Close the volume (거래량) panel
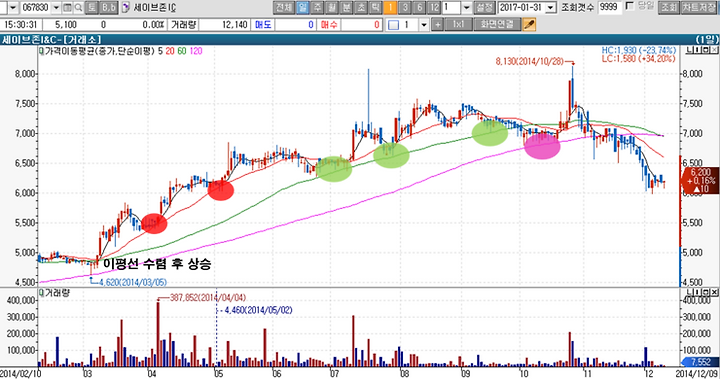The width and height of the screenshot is (720, 379). point(714,292)
